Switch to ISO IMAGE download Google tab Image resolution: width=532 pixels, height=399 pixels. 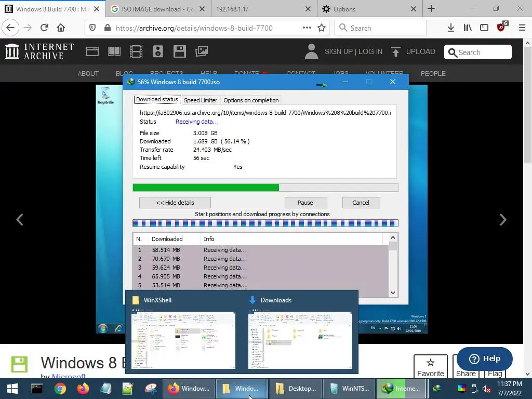coord(158,9)
